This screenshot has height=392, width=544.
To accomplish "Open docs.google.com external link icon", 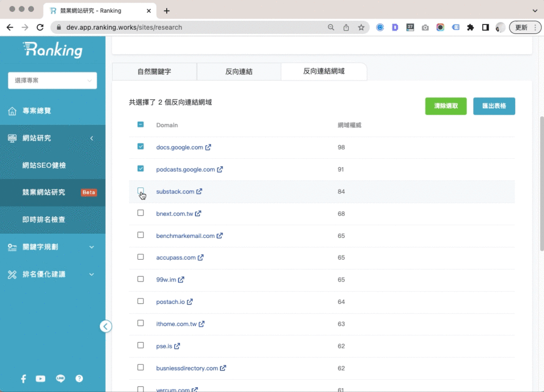I will click(208, 147).
